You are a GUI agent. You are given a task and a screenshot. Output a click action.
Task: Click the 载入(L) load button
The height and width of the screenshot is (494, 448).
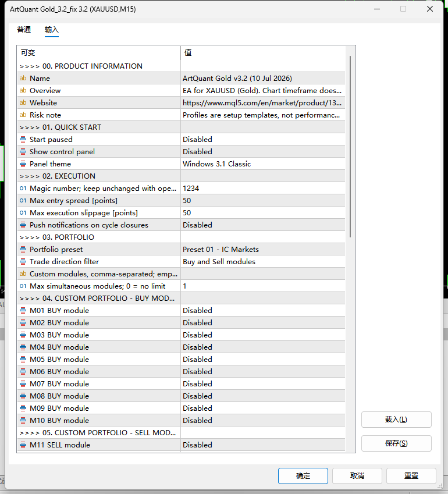(x=396, y=420)
